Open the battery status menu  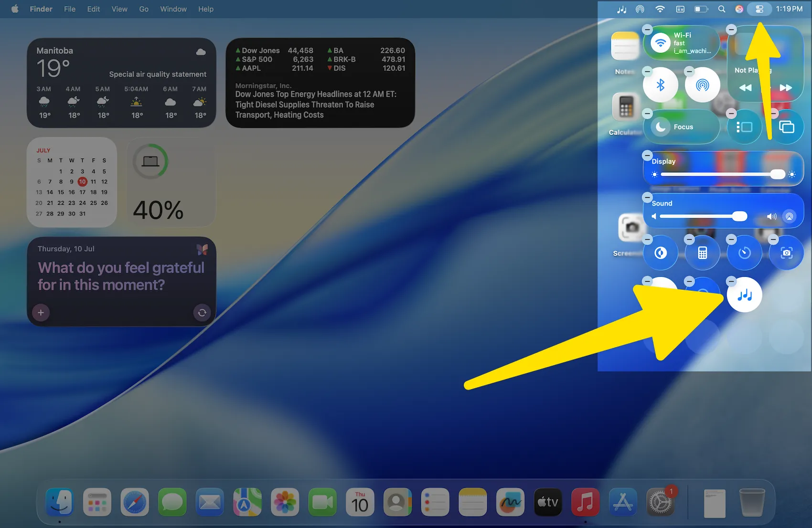tap(701, 9)
